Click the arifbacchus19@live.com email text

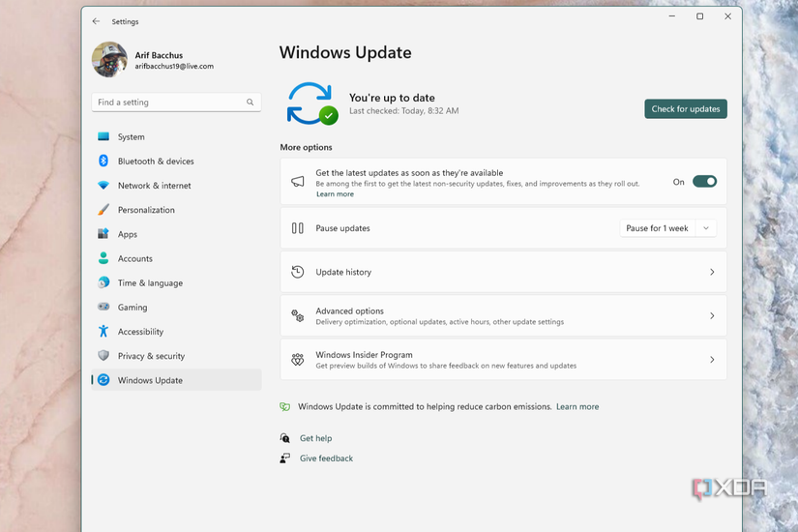[x=174, y=66]
